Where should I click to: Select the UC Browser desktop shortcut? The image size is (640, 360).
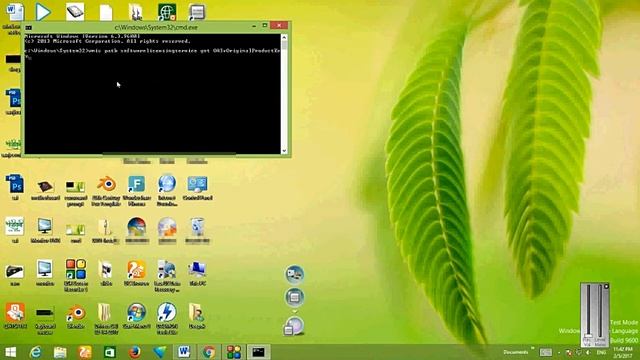coord(136,273)
